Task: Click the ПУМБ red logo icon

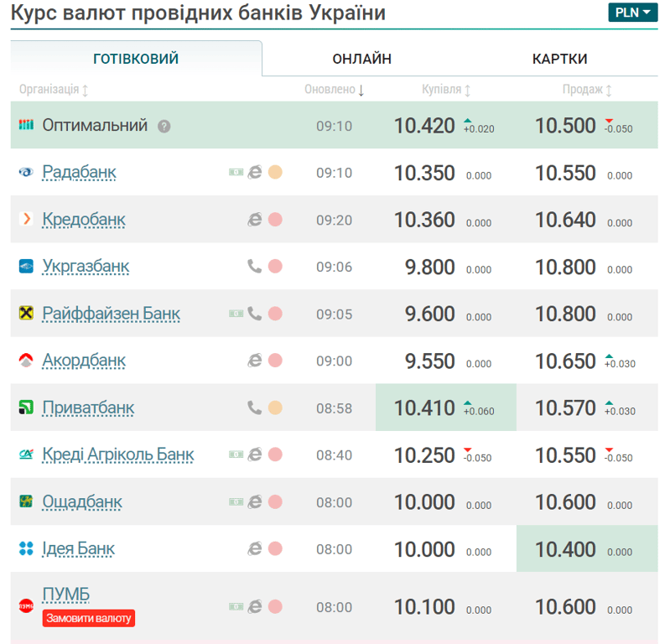Action: point(26,606)
